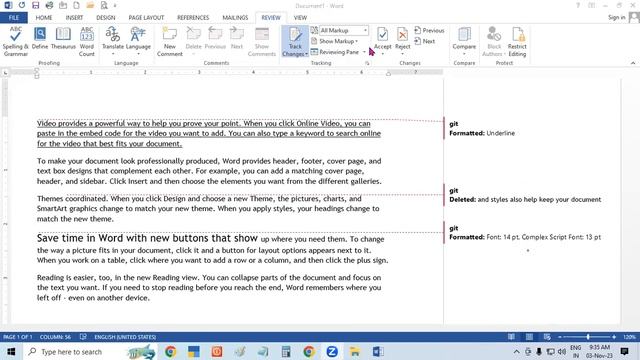The image size is (640, 360).
Task: Switch to the HOME tab
Action: [44, 18]
